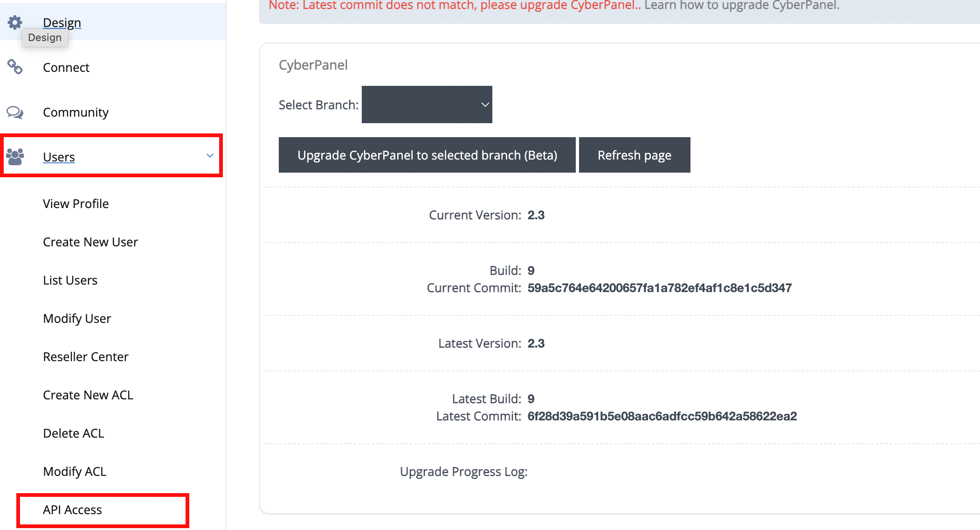
Task: Select Create New ACL
Action: click(x=88, y=395)
